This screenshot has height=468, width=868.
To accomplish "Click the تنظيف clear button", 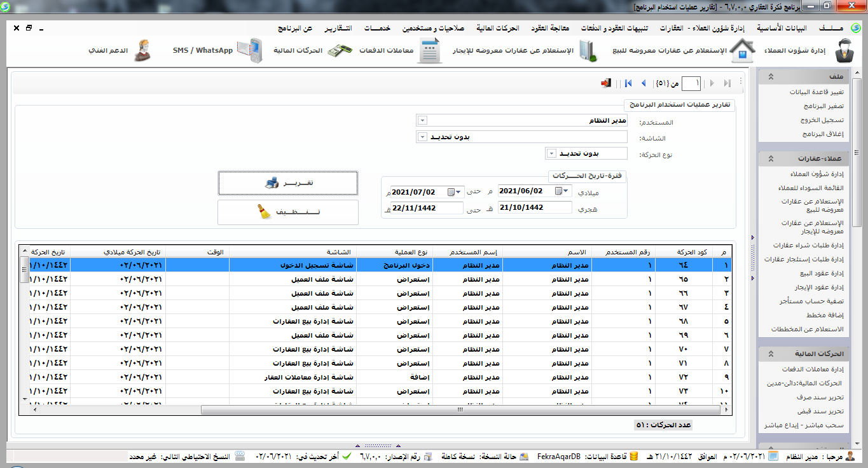I will 287,212.
